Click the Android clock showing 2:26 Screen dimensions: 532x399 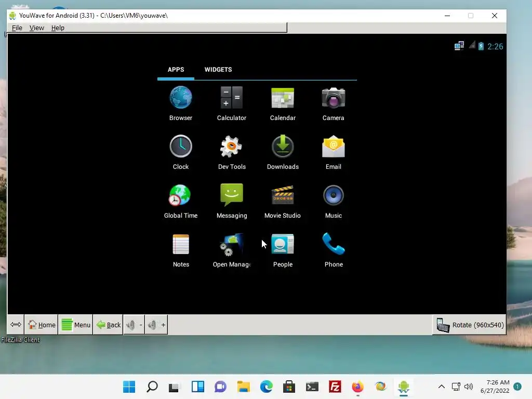(x=495, y=46)
